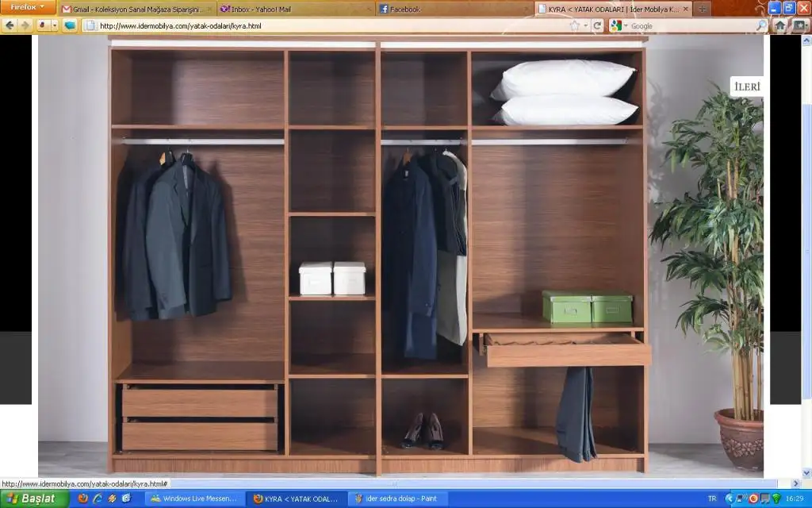Open the Firefox application menu
Image resolution: width=812 pixels, height=508 pixels.
(28, 7)
